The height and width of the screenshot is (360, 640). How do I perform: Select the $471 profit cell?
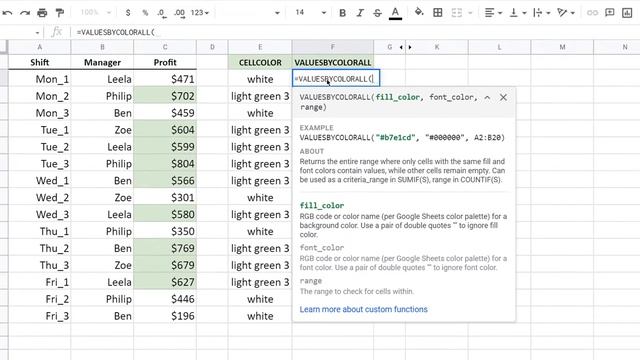pyautogui.click(x=165, y=79)
